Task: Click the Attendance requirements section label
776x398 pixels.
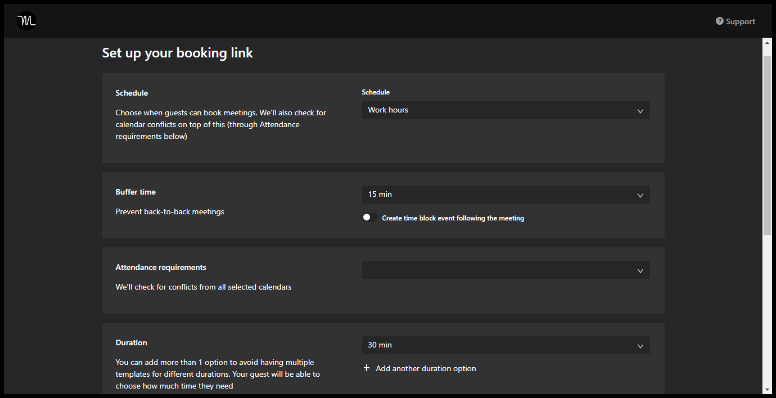Action: coord(161,267)
